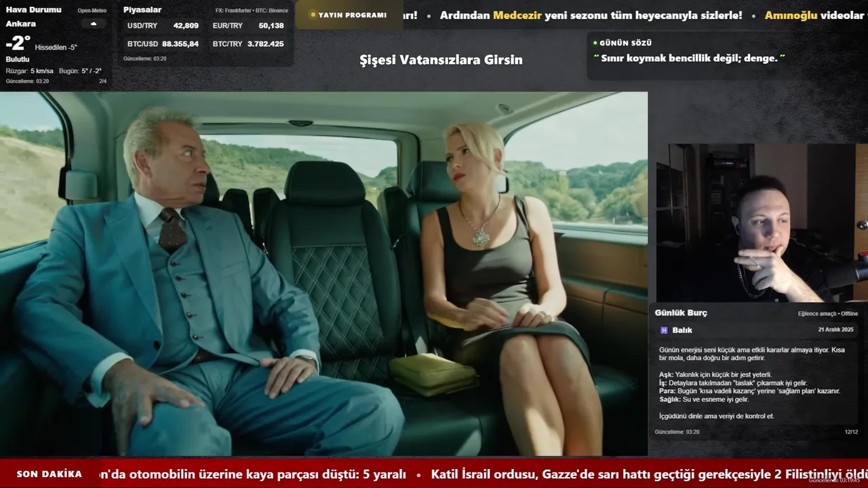868x488 pixels.
Task: Click the 12/12 horoscope page indicator
Action: (x=851, y=432)
